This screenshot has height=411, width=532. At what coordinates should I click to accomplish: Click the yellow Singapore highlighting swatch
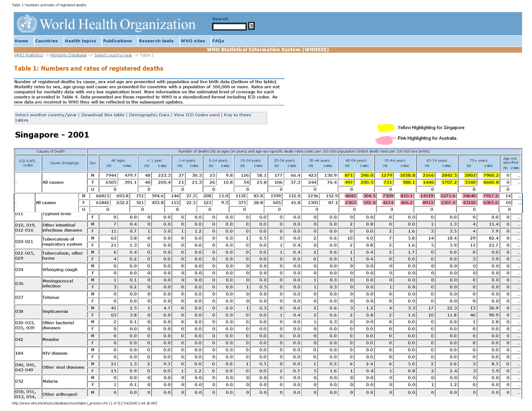pos(385,128)
